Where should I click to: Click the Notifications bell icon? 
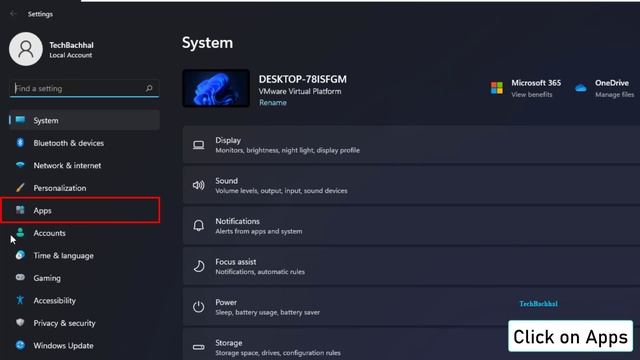click(x=199, y=226)
